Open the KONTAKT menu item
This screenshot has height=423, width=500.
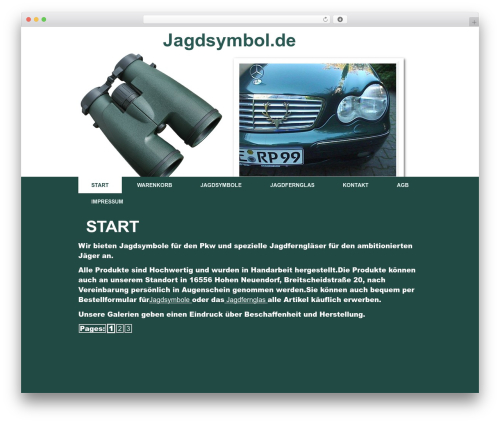(355, 185)
